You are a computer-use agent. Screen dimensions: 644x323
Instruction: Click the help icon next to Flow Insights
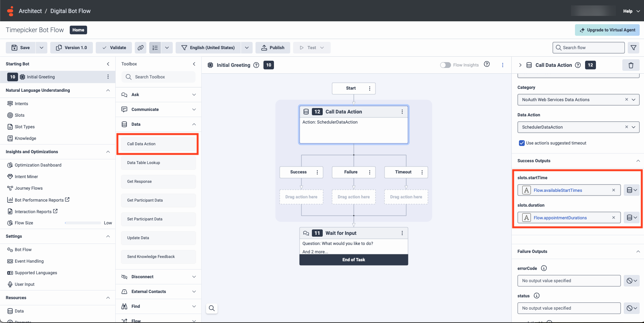(x=487, y=64)
